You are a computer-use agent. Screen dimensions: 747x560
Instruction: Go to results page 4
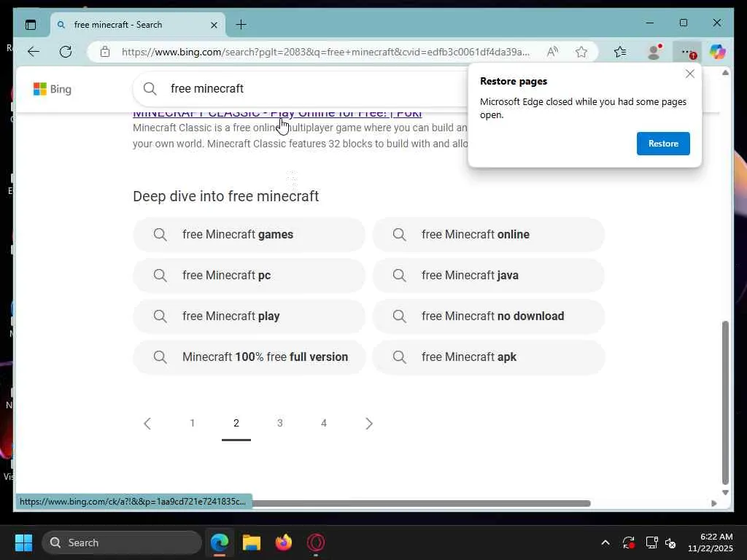click(324, 424)
